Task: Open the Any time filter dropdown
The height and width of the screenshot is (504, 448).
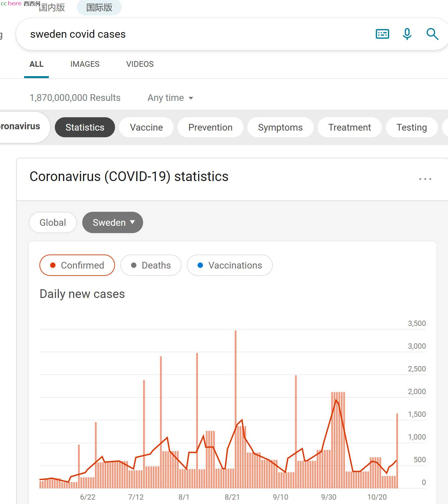Action: 171,98
